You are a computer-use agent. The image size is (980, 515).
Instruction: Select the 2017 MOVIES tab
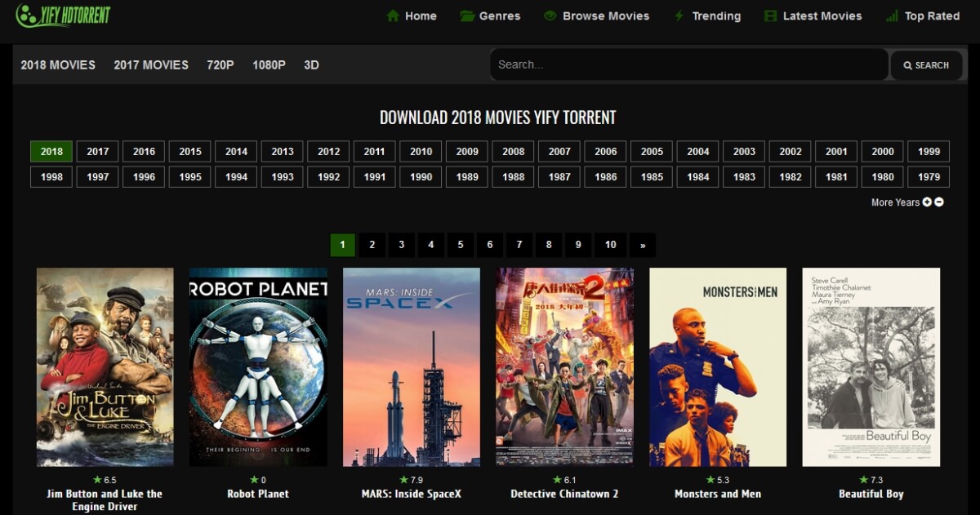[151, 64]
